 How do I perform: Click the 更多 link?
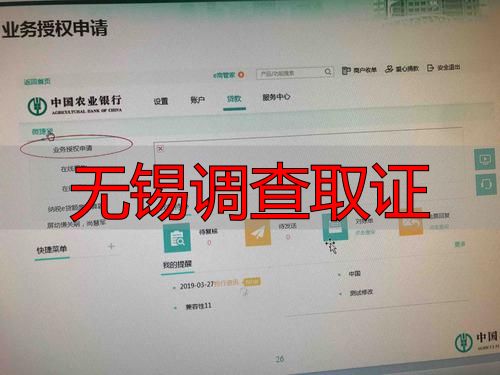pyautogui.click(x=460, y=244)
